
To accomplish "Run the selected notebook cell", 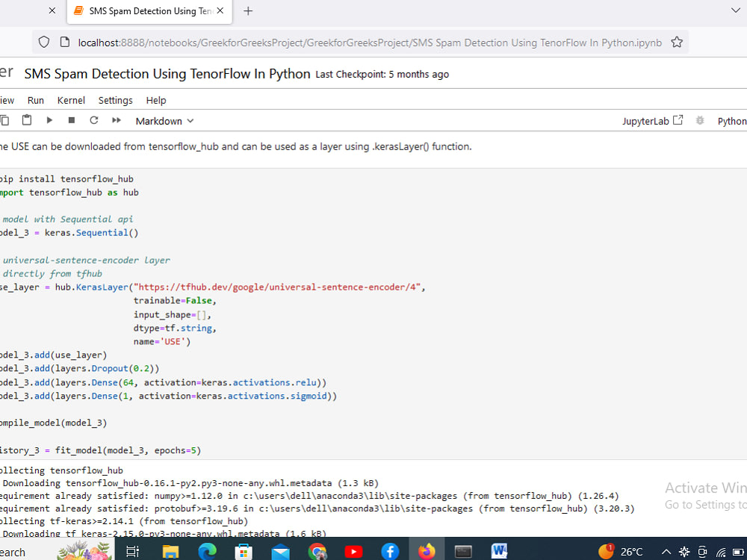I will [x=49, y=120].
